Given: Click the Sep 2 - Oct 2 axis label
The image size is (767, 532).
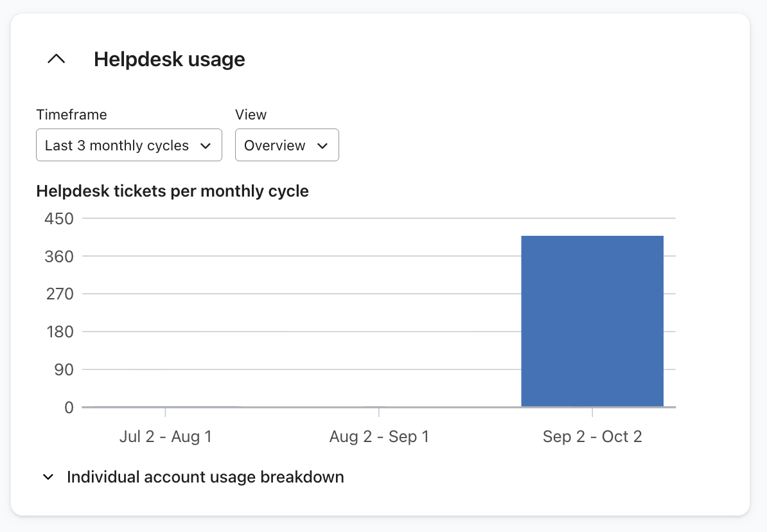Looking at the screenshot, I should [592, 437].
